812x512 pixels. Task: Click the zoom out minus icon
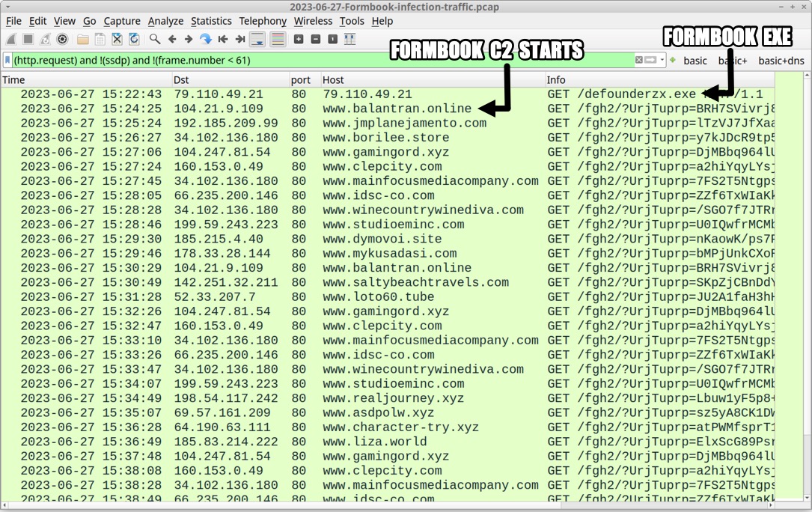click(316, 39)
